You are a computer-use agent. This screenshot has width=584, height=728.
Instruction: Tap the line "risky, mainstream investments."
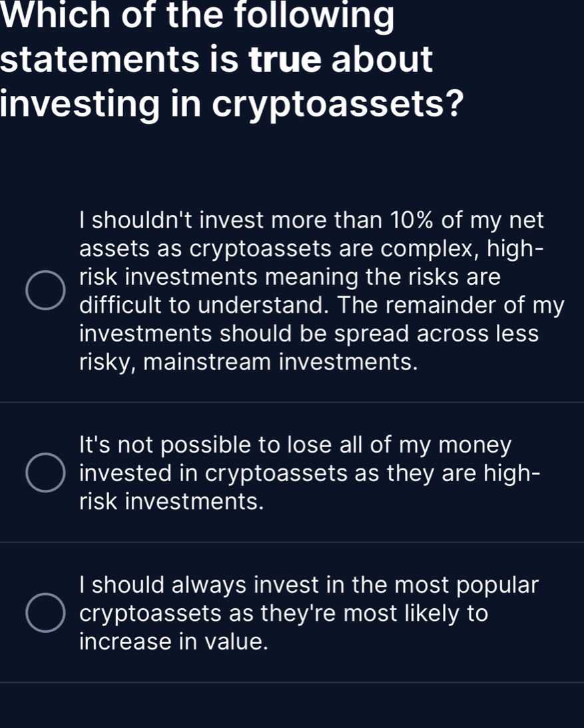(x=249, y=362)
